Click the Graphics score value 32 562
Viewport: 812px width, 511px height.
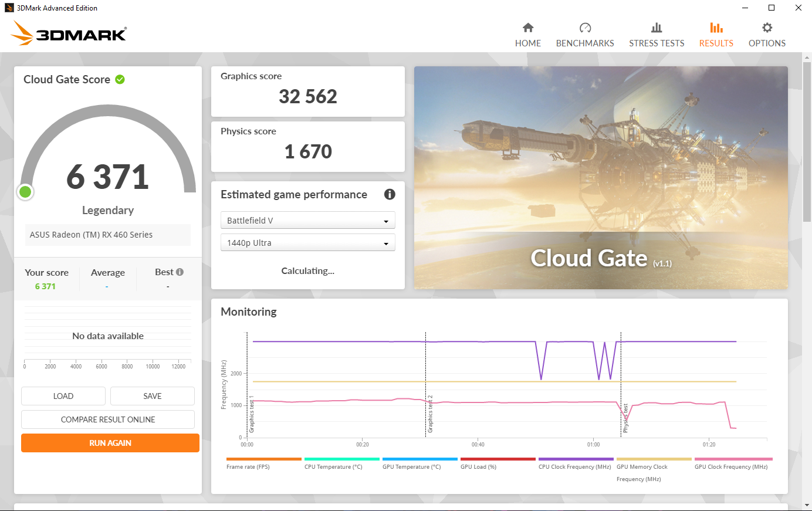(x=308, y=96)
